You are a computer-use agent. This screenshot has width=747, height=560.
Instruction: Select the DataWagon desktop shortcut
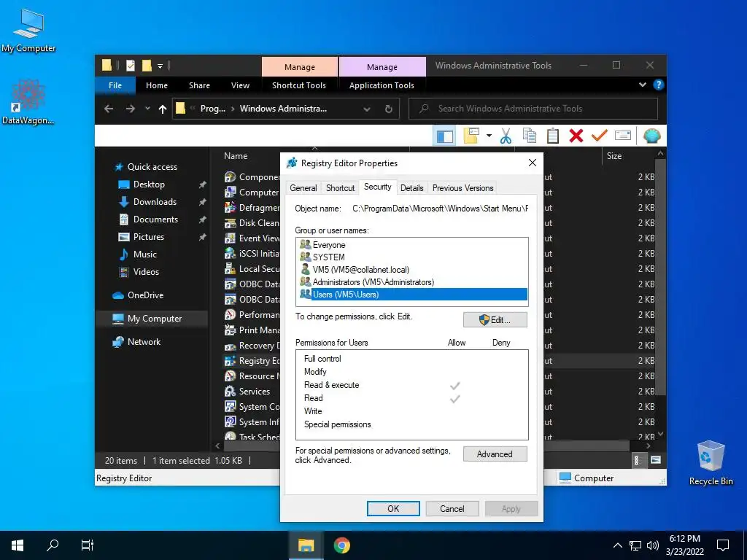point(28,102)
